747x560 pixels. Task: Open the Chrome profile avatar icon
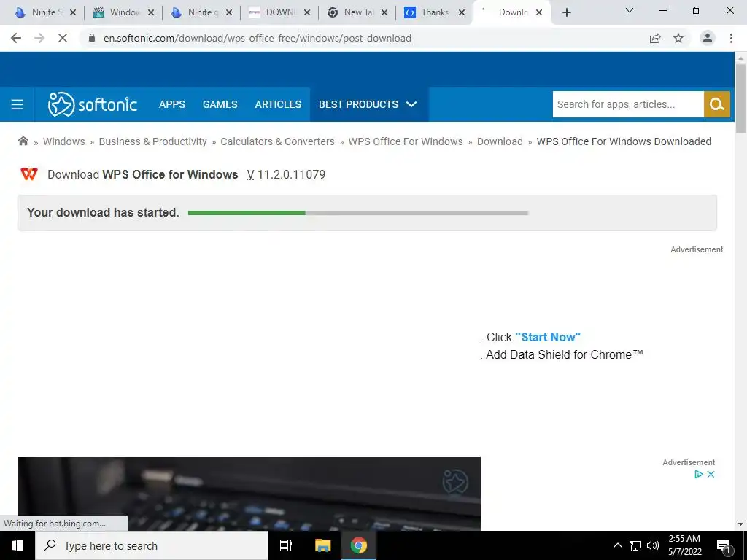[708, 38]
